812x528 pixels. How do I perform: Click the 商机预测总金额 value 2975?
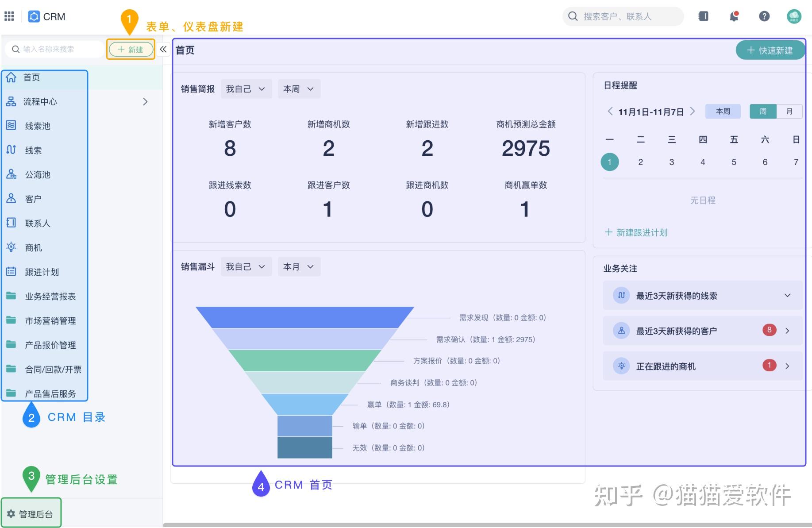pos(526,148)
